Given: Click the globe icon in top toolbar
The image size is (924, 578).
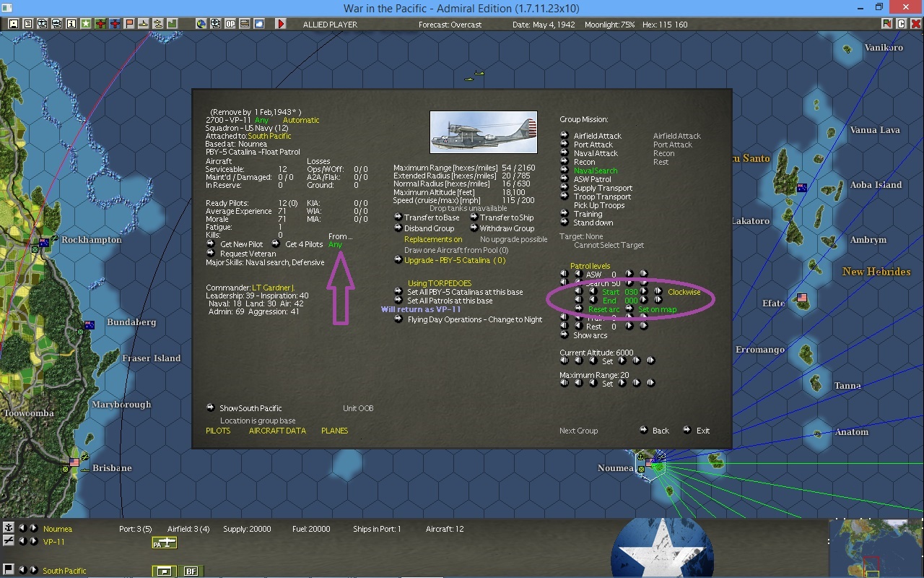Looking at the screenshot, I should [x=201, y=24].
